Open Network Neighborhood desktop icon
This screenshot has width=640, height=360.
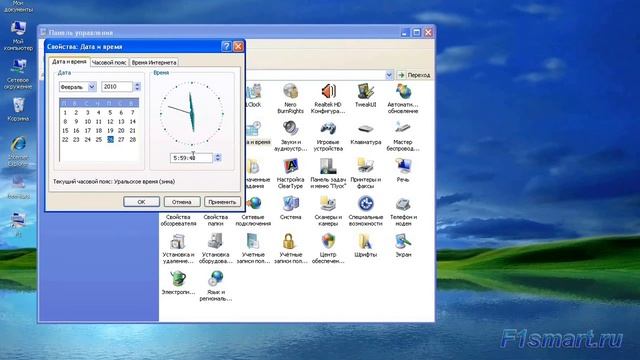(18, 74)
